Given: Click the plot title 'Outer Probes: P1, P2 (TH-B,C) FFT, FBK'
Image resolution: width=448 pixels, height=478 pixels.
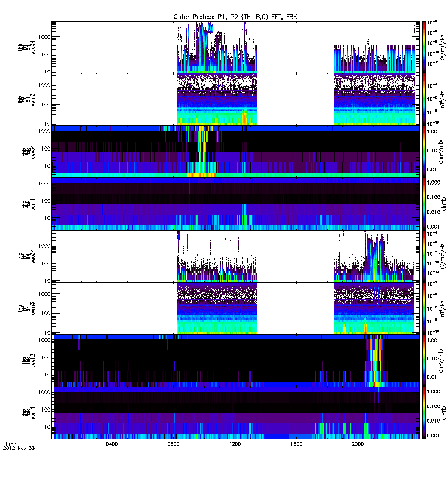Looking at the screenshot, I should [x=235, y=17].
